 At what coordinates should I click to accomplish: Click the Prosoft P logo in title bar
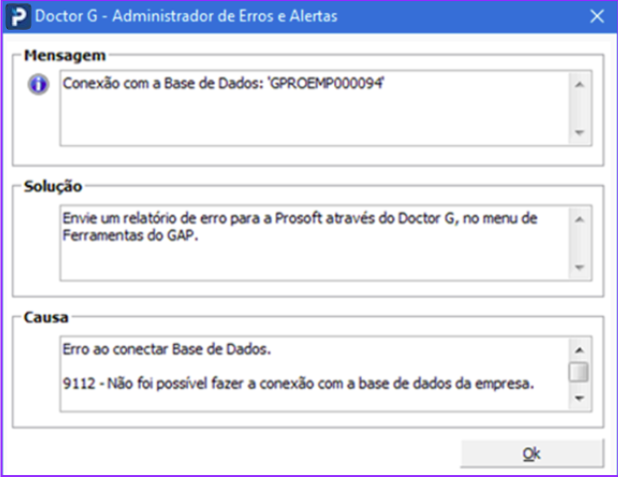(x=18, y=17)
